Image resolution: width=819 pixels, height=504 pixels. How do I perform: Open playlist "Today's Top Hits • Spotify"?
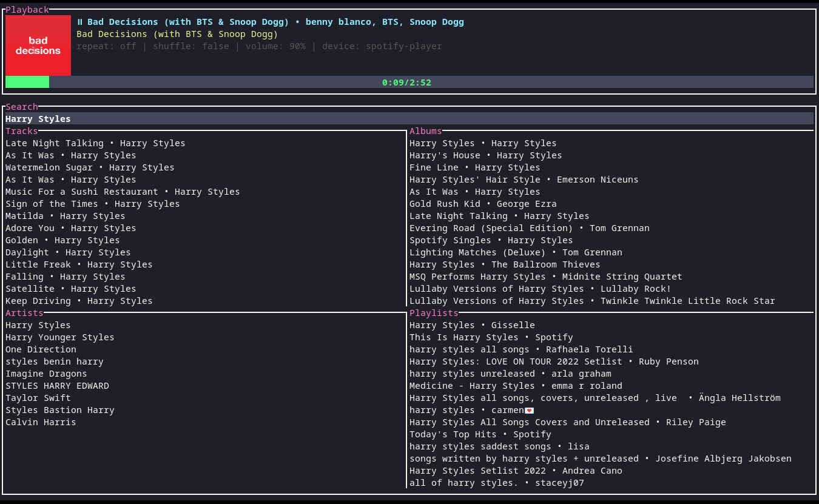480,434
